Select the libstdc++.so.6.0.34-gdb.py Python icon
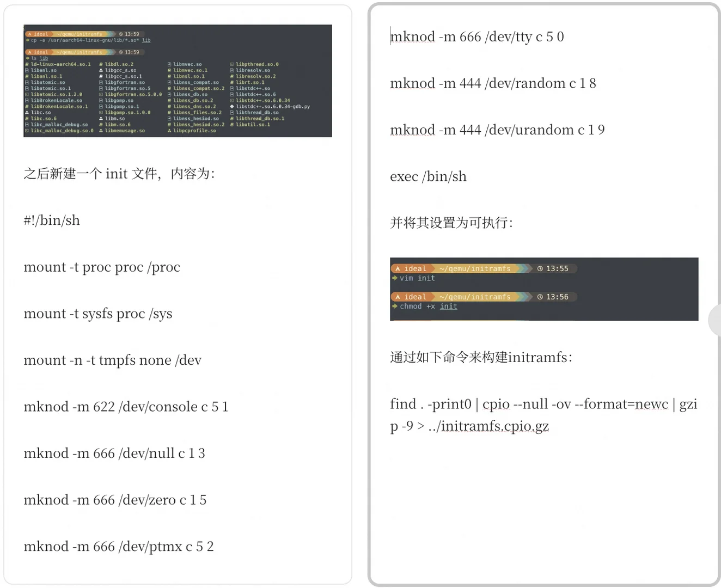The height and width of the screenshot is (588, 721). coord(233,106)
